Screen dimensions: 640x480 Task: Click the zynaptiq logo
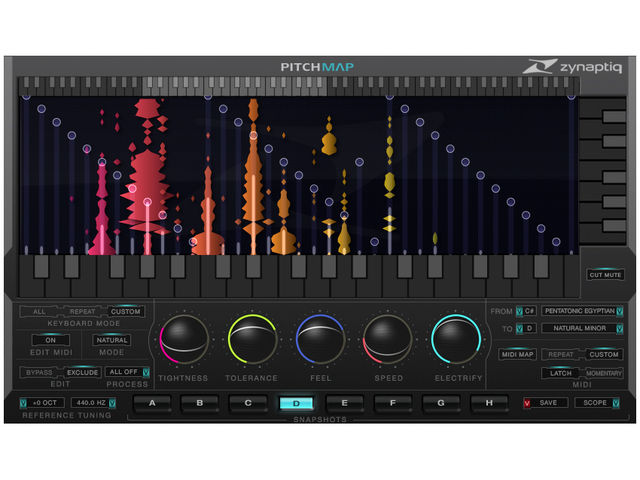coord(572,67)
